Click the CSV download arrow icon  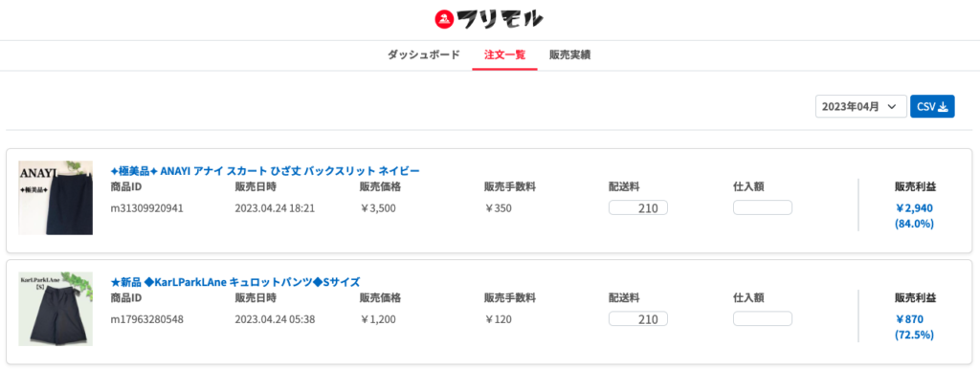(943, 107)
